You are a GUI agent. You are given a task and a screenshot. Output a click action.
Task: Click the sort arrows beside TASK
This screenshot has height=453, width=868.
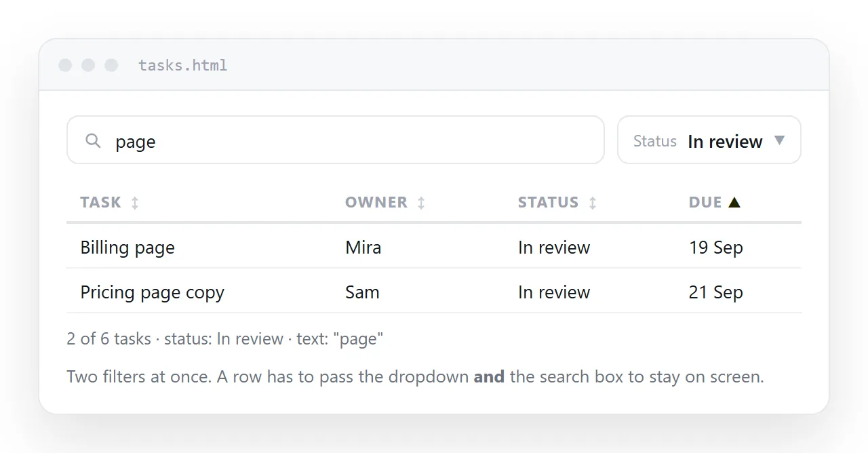135,203
